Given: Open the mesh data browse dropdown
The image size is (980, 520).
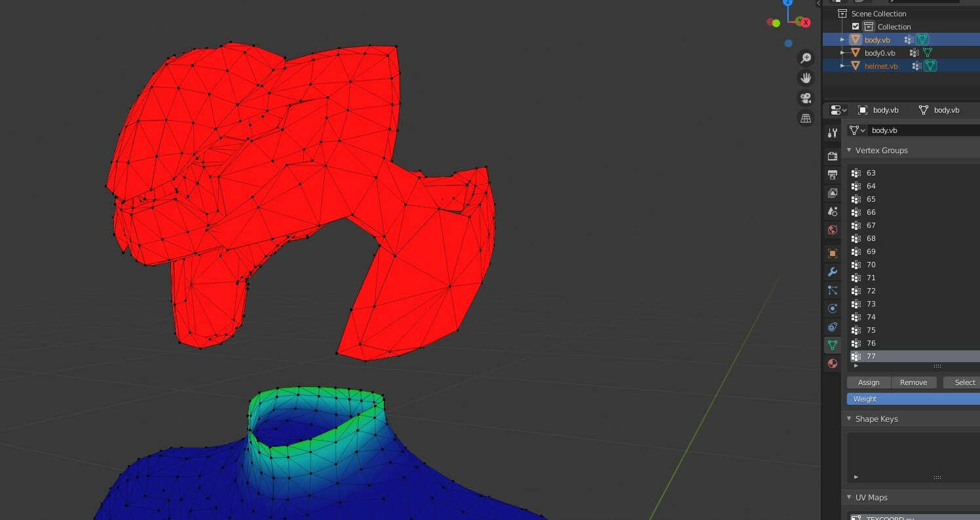Looking at the screenshot, I should (x=856, y=130).
